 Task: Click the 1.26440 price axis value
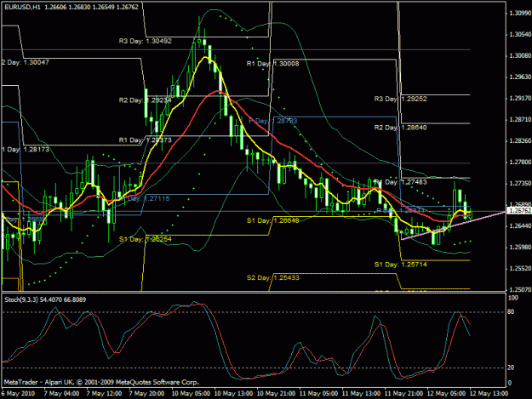520,225
